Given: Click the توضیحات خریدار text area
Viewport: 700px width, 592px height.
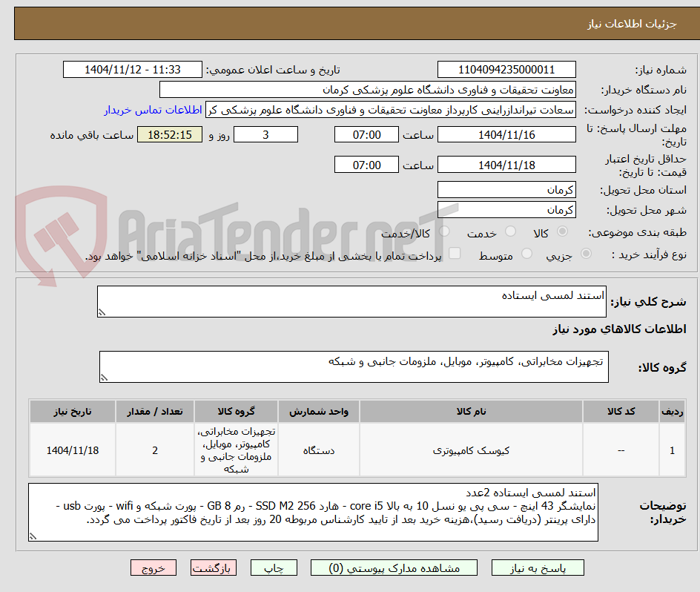Looking at the screenshot, I should coord(314,512).
